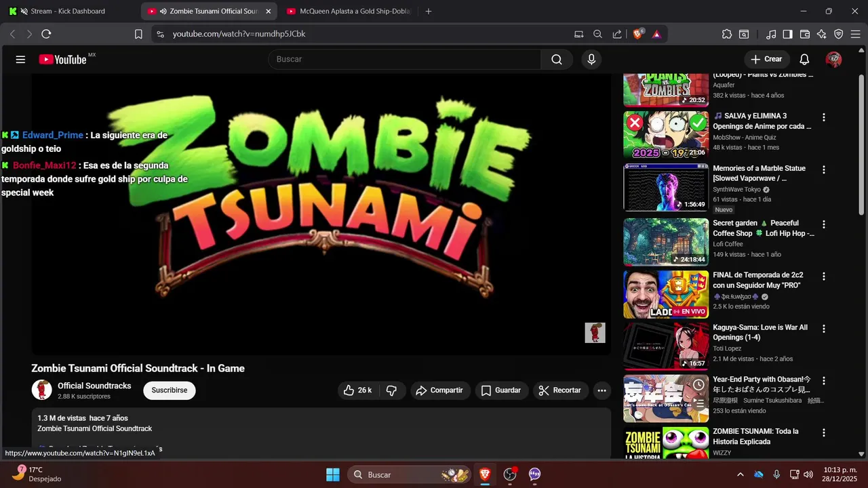This screenshot has width=868, height=488.
Task: Go back to the previous page
Action: 12,34
